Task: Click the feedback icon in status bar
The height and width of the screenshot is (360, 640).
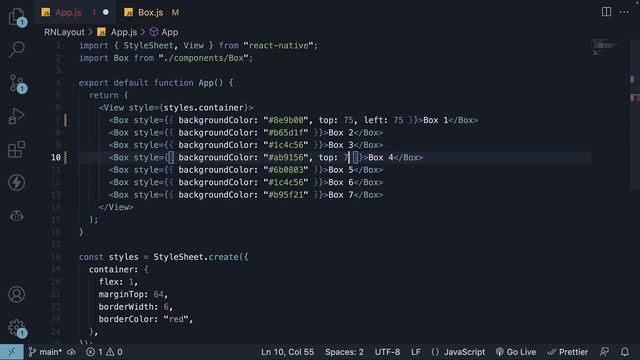Action: pos(604,352)
